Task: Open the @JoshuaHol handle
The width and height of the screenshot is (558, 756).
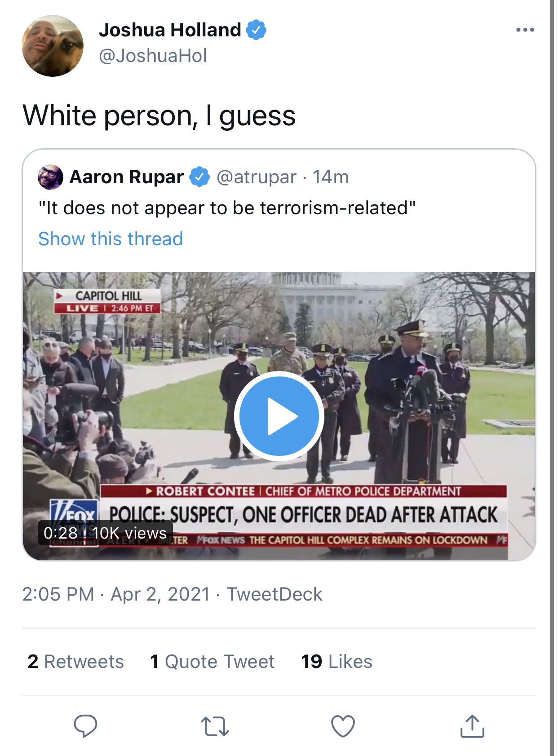Action: [x=153, y=56]
